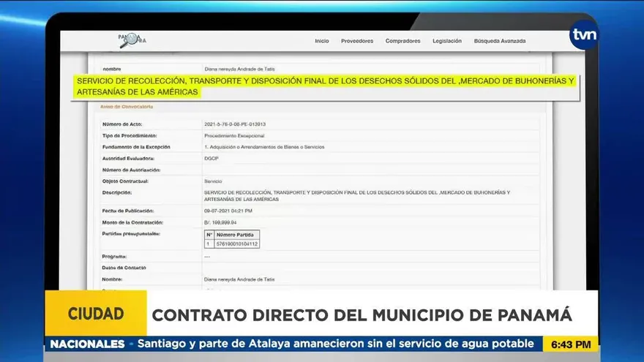Click publication date 09-07-2021 04:21 PM

pyautogui.click(x=228, y=211)
